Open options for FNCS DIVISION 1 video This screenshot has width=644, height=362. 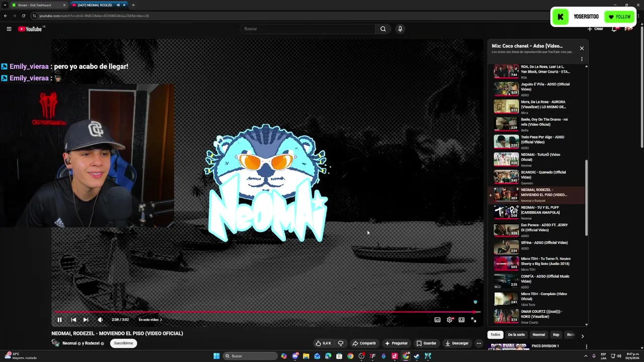point(586,346)
